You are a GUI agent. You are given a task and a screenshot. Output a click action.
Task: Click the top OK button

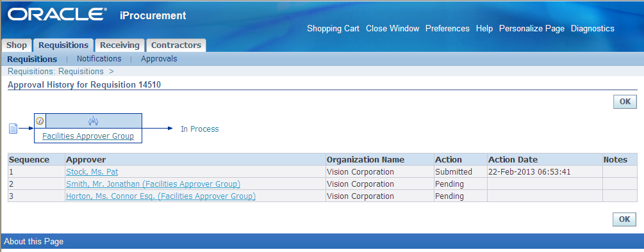tap(625, 102)
